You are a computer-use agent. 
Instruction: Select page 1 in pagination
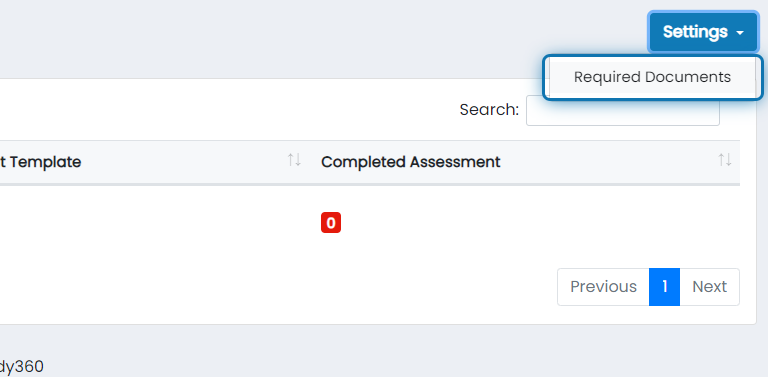pos(665,287)
